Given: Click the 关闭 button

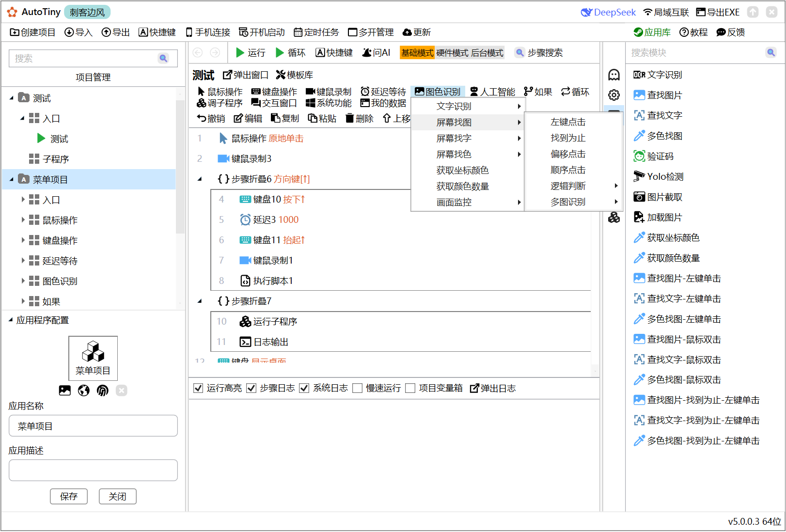Looking at the screenshot, I should (x=117, y=496).
